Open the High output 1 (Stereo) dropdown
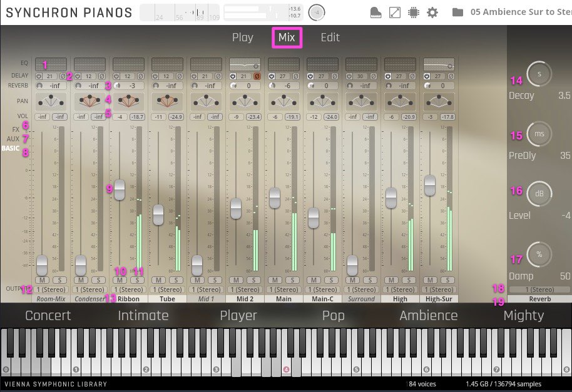This screenshot has height=392, width=572. pos(400,289)
